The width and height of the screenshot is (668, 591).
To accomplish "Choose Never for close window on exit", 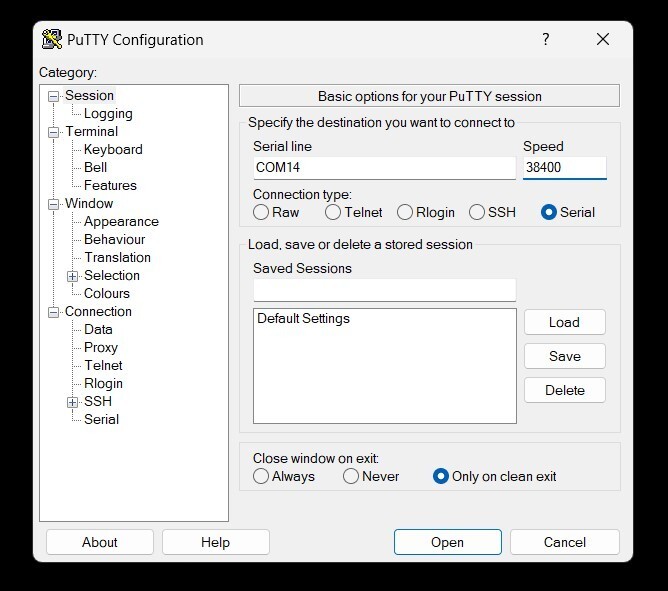I will click(351, 476).
